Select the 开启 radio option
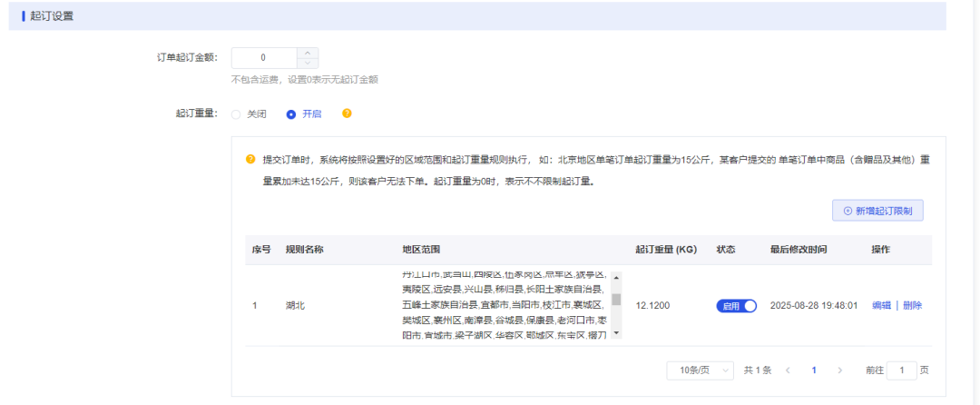The width and height of the screenshot is (980, 405). tap(291, 114)
